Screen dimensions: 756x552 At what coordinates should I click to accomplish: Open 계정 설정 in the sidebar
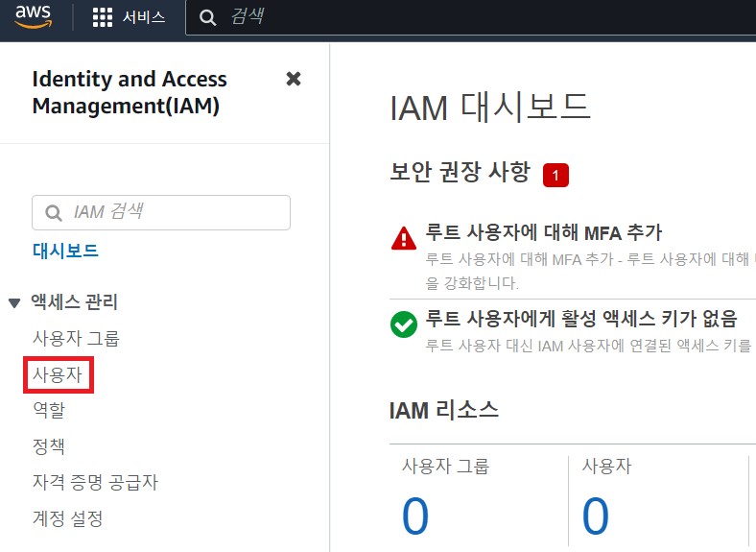click(x=67, y=518)
